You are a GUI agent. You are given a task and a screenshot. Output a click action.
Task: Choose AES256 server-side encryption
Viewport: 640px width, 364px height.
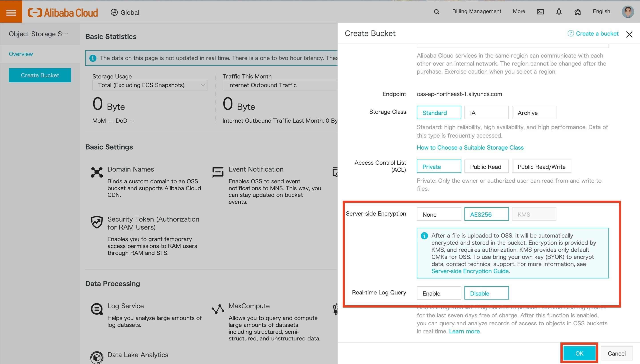[x=486, y=214]
